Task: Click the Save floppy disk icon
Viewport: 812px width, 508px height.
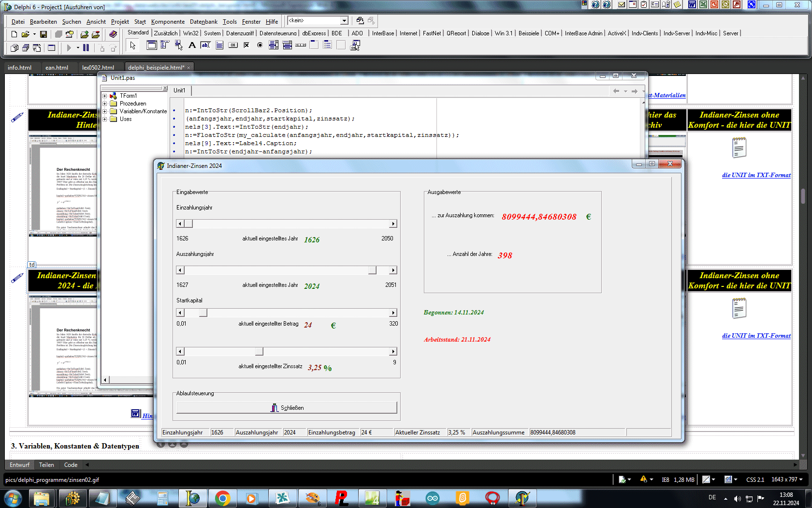Action: [43, 34]
